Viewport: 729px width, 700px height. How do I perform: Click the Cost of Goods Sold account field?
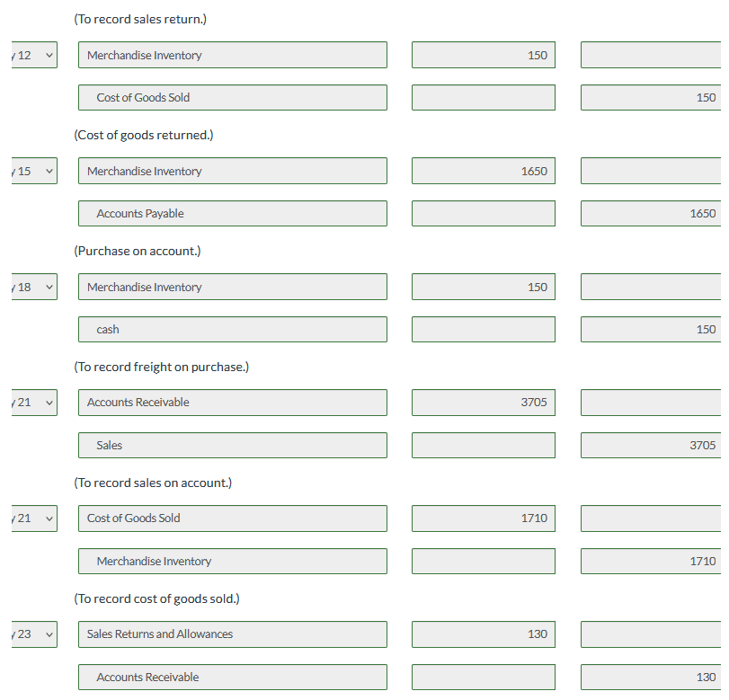[232, 97]
